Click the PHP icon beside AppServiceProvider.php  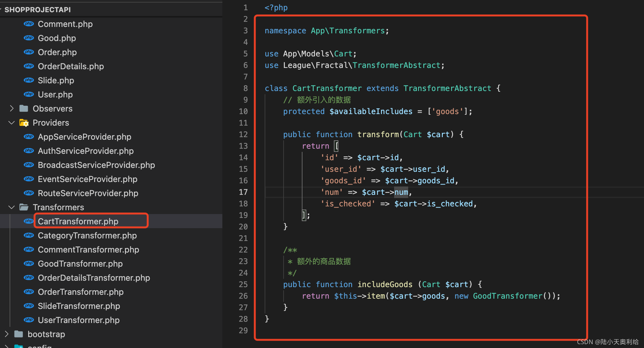pyautogui.click(x=29, y=137)
